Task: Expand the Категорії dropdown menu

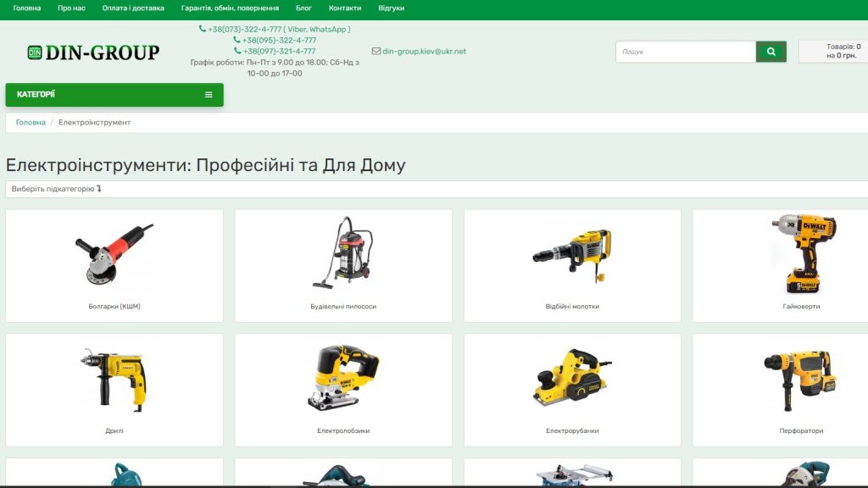Action: (x=114, y=95)
